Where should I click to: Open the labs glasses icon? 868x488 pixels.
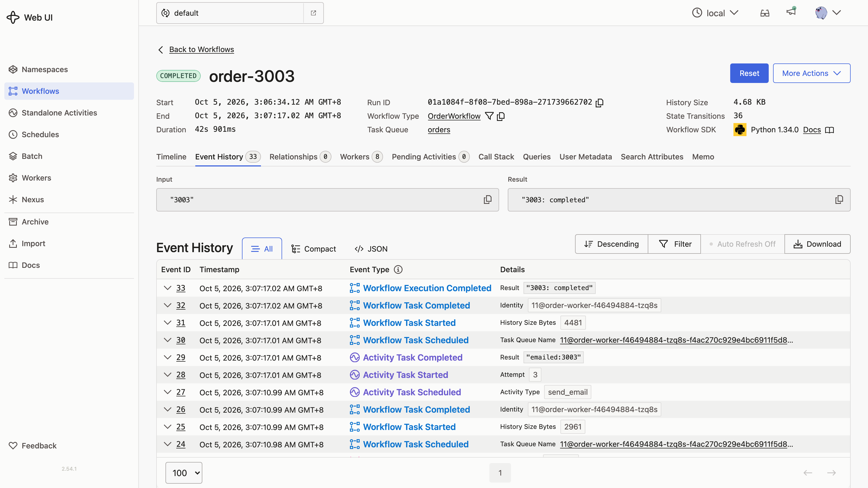click(x=765, y=13)
